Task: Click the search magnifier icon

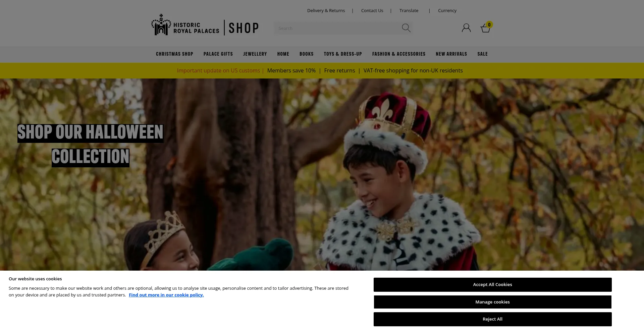Action: click(x=406, y=28)
